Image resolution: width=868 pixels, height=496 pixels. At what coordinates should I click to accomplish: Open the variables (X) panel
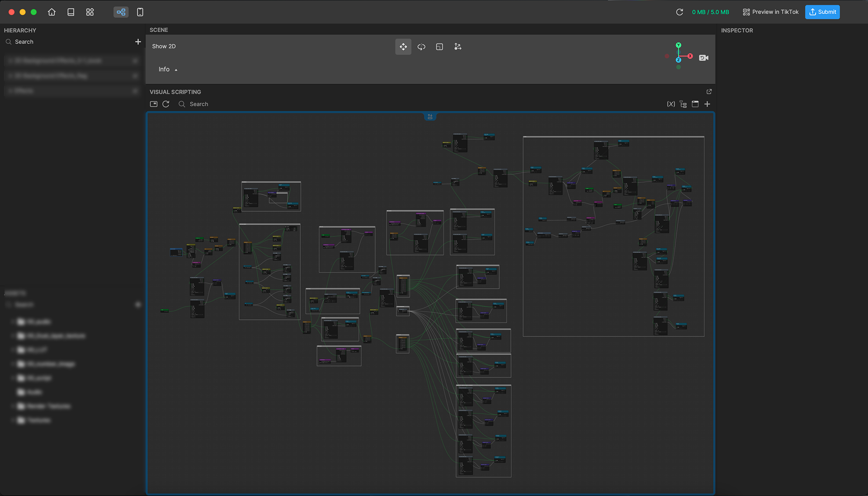click(671, 104)
